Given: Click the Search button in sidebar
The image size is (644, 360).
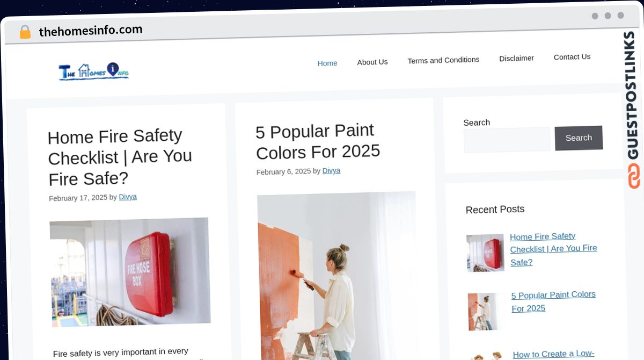Looking at the screenshot, I should tap(579, 138).
